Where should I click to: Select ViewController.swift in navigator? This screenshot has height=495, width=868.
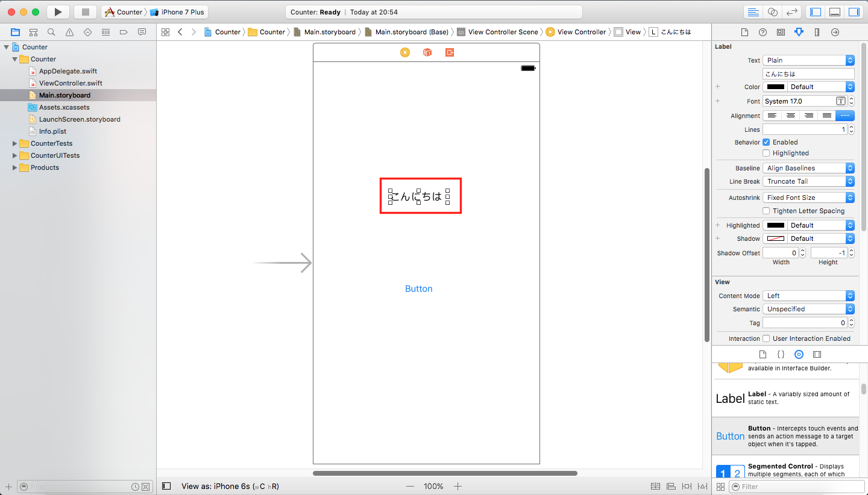tap(71, 83)
